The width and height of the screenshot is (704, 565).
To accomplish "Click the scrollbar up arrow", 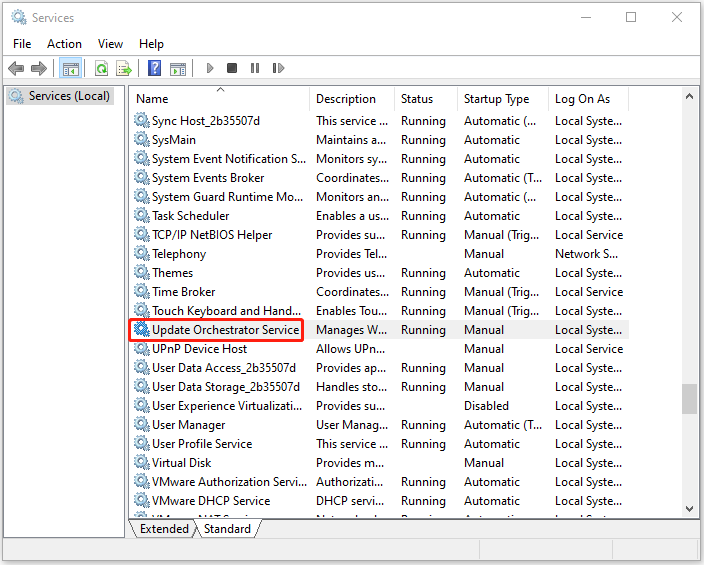I will click(x=689, y=96).
